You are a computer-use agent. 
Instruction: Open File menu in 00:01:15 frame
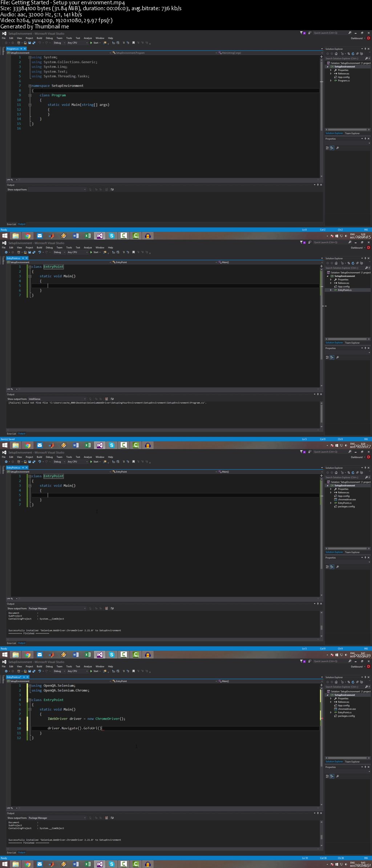pos(4,38)
